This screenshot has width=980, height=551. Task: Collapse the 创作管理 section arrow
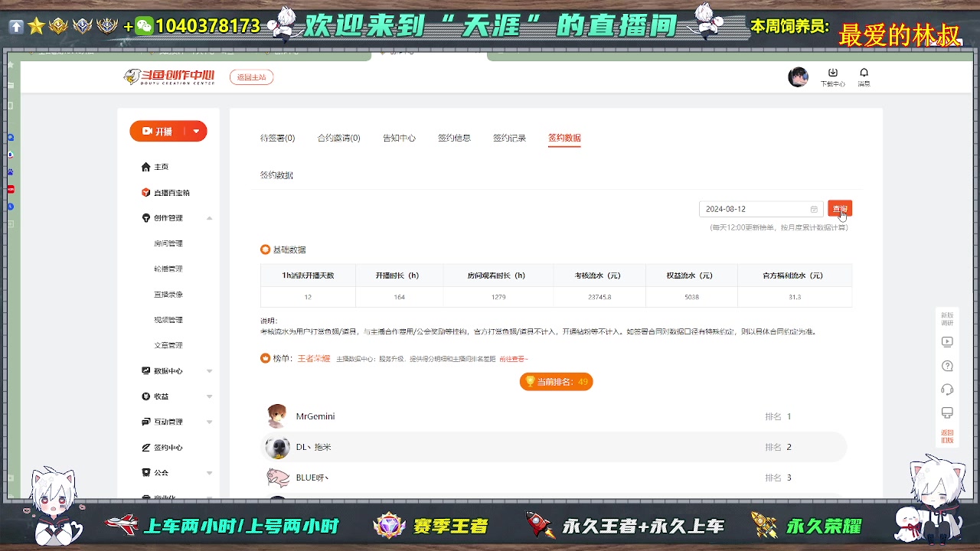click(x=209, y=218)
